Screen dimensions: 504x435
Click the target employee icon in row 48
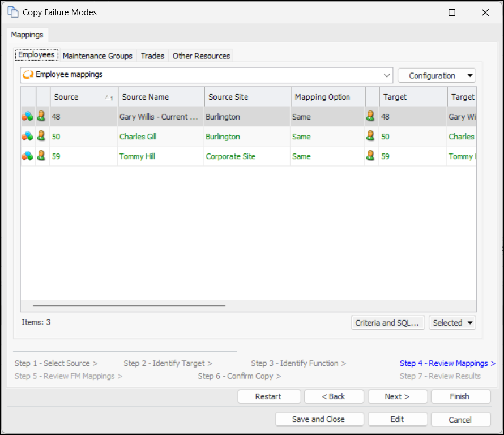click(x=370, y=117)
